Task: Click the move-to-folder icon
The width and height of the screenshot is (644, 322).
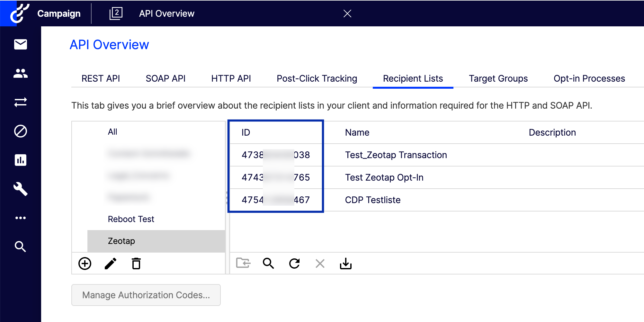Action: [x=243, y=263]
